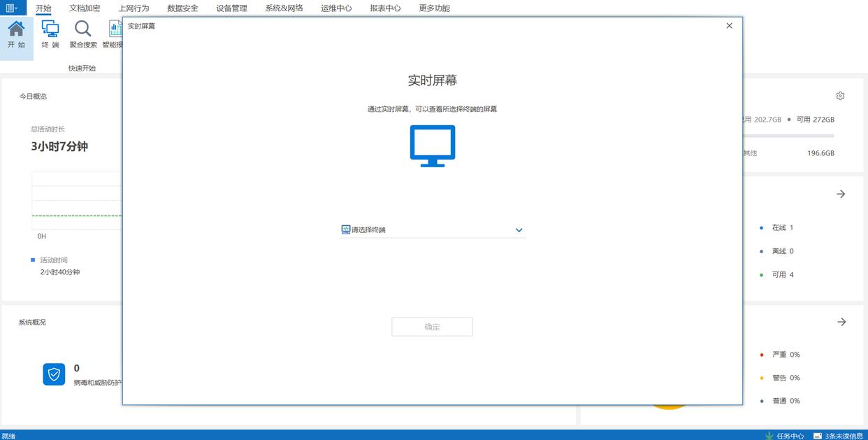Click the 可用 272GB storage label
Image resolution: width=868 pixels, height=440 pixels.
[x=816, y=120]
